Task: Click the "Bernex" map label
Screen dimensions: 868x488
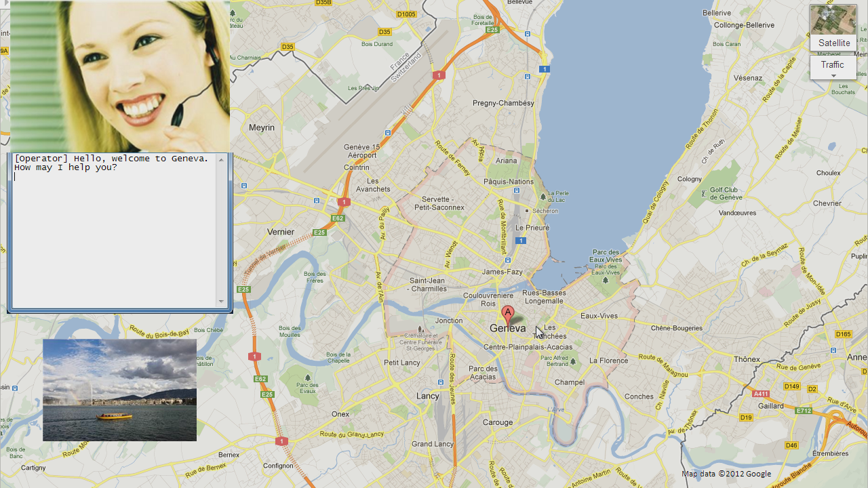Action: click(x=229, y=455)
